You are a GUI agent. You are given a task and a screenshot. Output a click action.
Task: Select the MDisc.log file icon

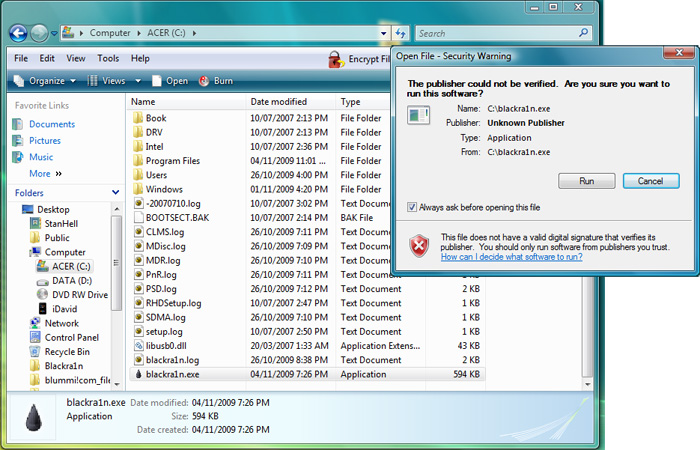click(x=138, y=246)
